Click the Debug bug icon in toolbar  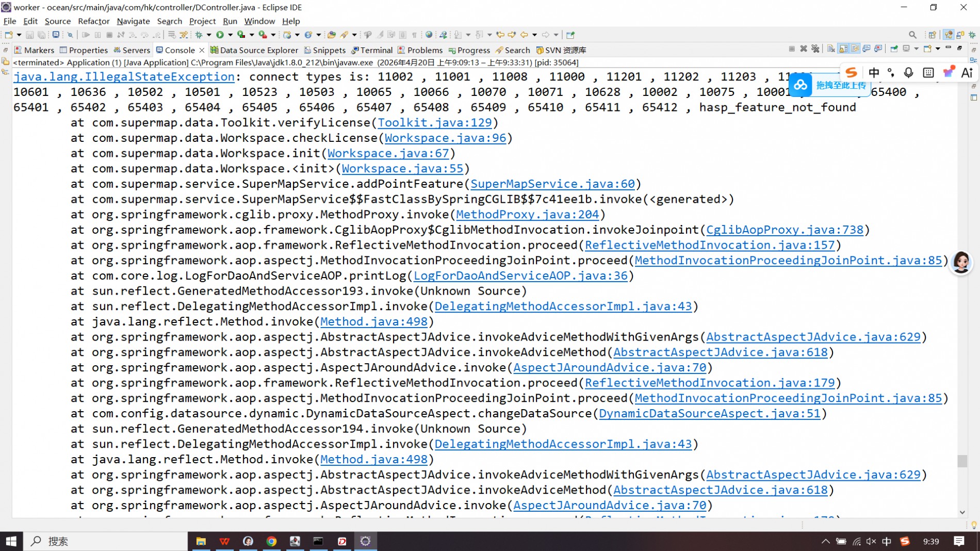pos(199,35)
